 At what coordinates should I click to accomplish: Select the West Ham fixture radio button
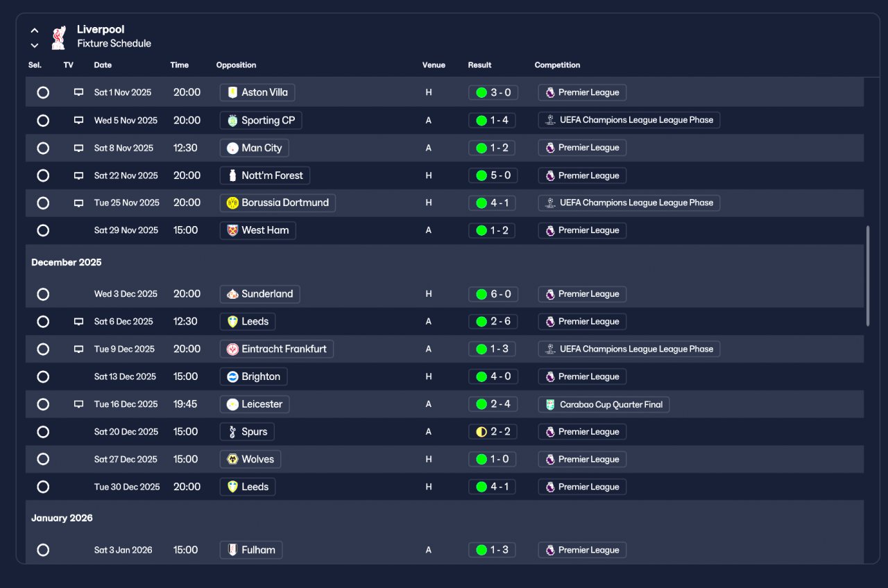(43, 230)
